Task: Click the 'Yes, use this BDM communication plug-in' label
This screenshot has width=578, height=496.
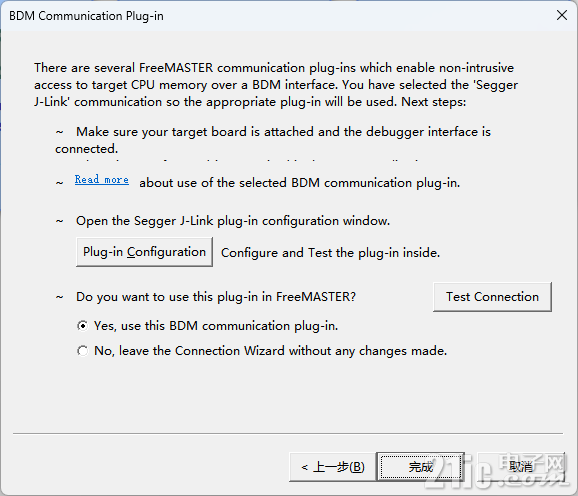Action: coord(216,326)
